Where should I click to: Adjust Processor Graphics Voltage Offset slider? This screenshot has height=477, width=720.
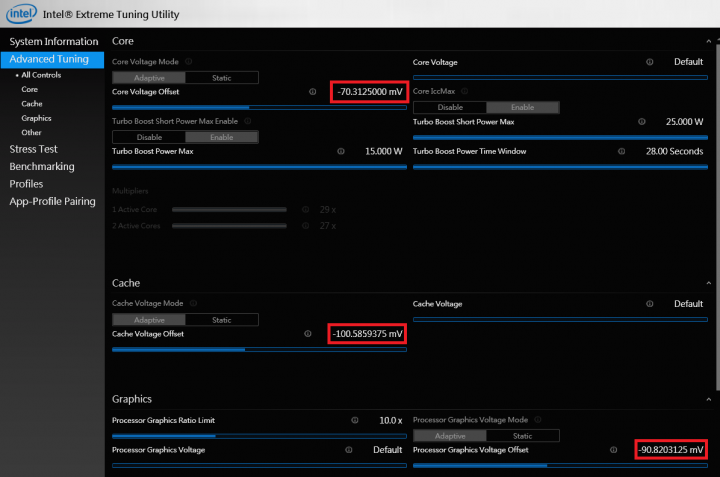click(x=560, y=466)
